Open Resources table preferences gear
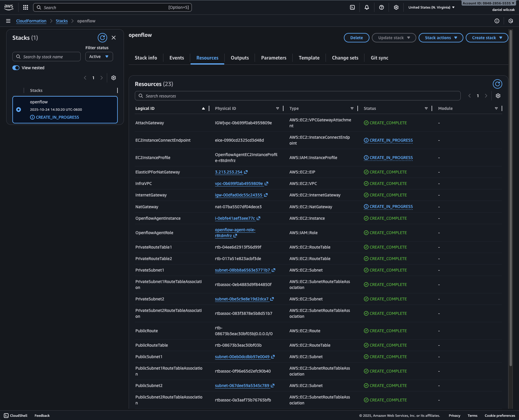This screenshot has width=519, height=420. tap(498, 96)
